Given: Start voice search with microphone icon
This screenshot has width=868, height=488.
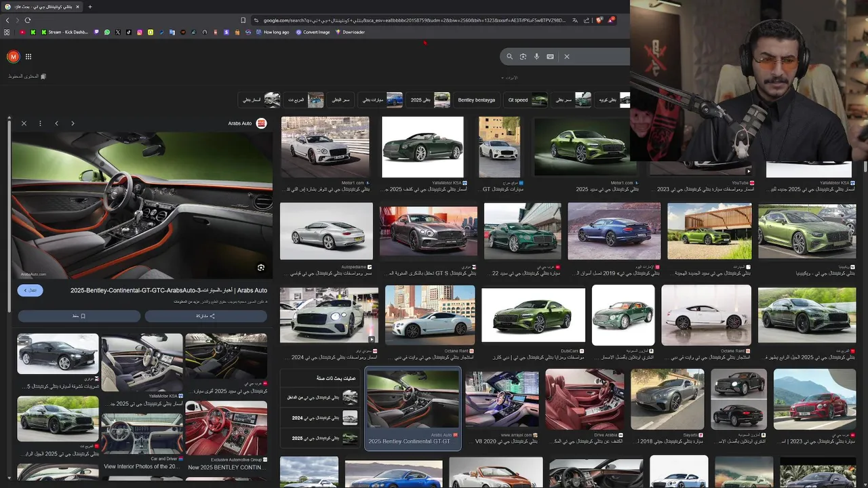Looking at the screenshot, I should 536,56.
